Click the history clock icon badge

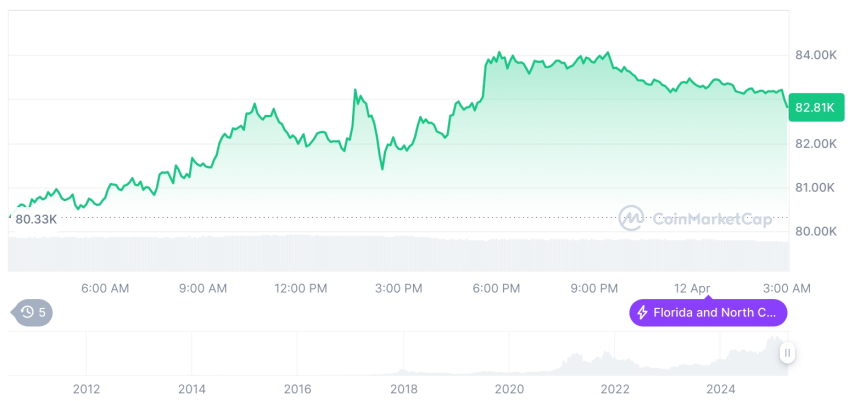[33, 312]
